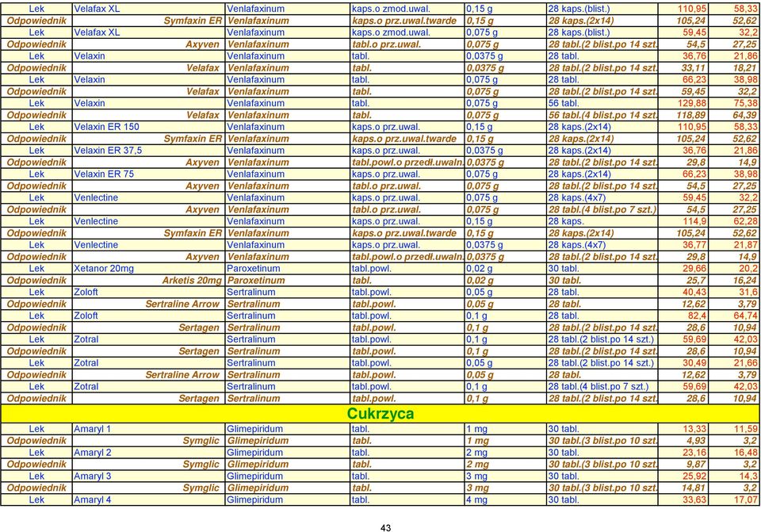
Task: Click the price '129,88'
Action: pos(691,103)
